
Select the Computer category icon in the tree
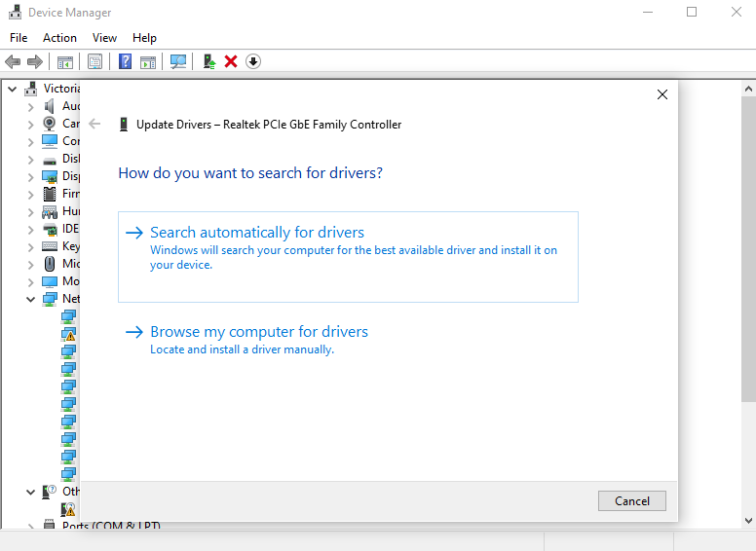pos(49,141)
